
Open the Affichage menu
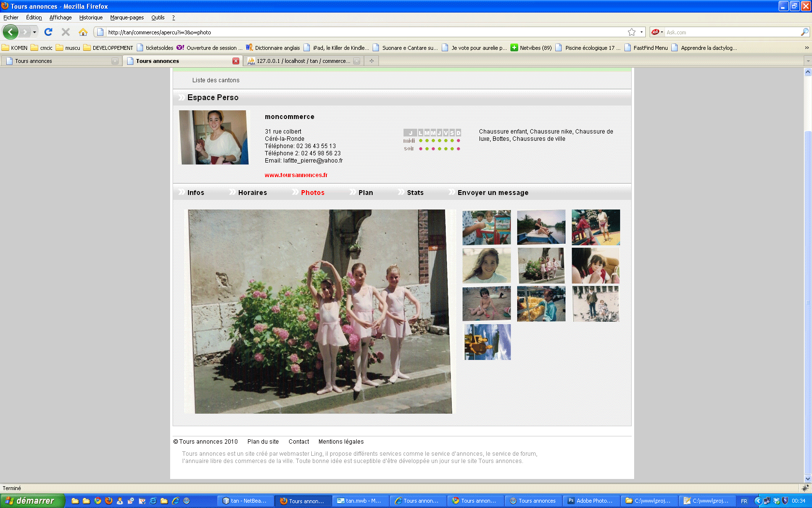pyautogui.click(x=60, y=17)
